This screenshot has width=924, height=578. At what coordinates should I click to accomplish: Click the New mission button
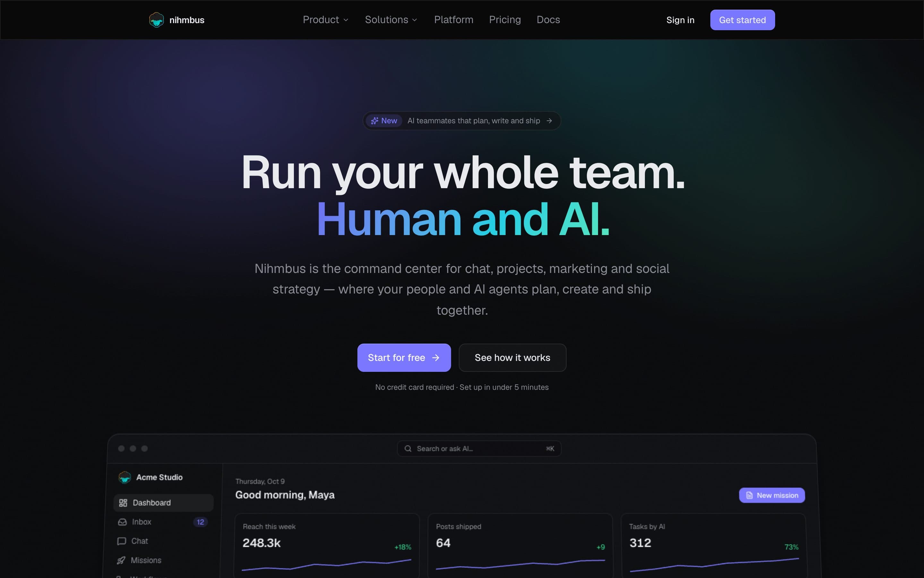[x=772, y=495]
